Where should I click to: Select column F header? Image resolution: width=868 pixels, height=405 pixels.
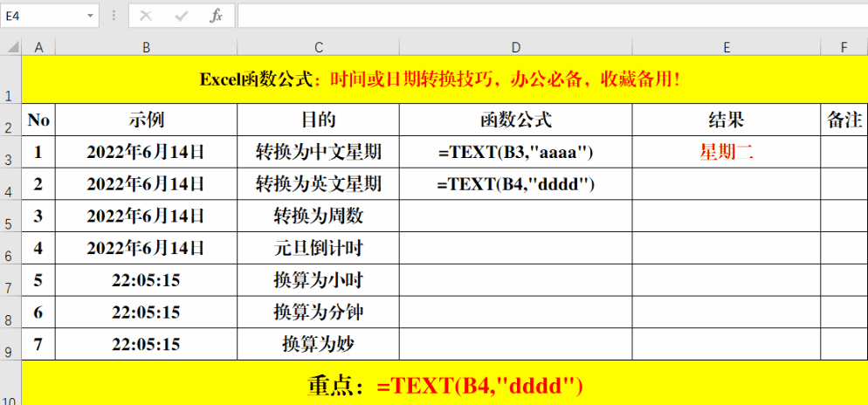point(844,48)
